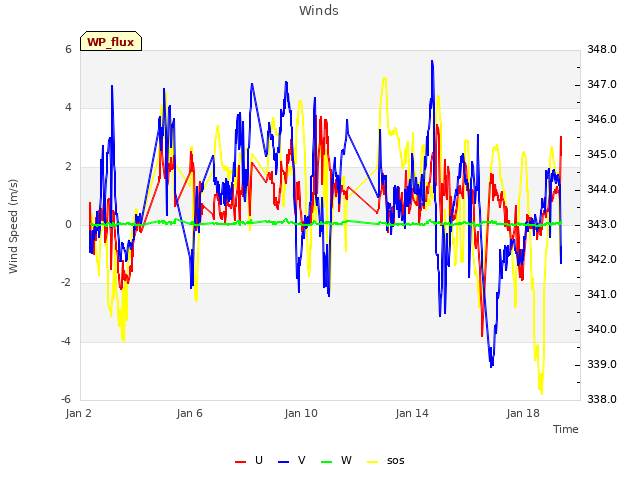The width and height of the screenshot is (640, 480).
Task: Click the 346.0 right axis label
Action: pos(602,120)
